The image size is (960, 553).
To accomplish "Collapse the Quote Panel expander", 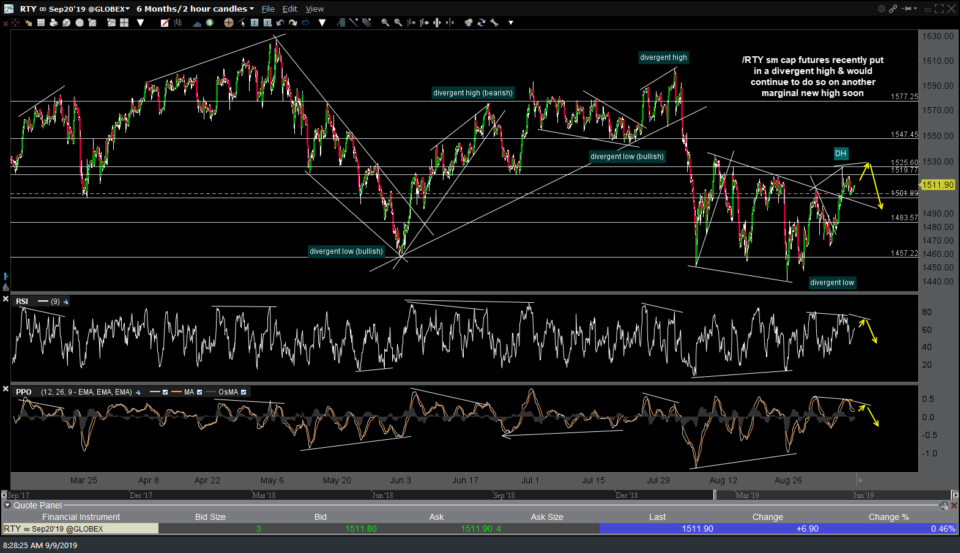I will (x=7, y=505).
